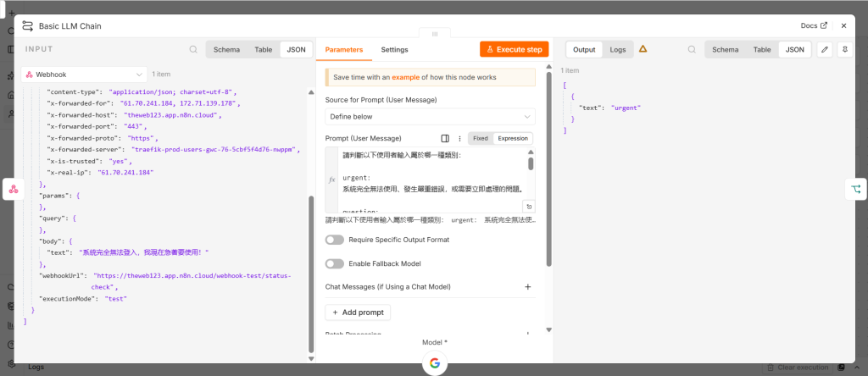868x376 pixels.
Task: Switch to the Logs tab
Action: (618, 49)
